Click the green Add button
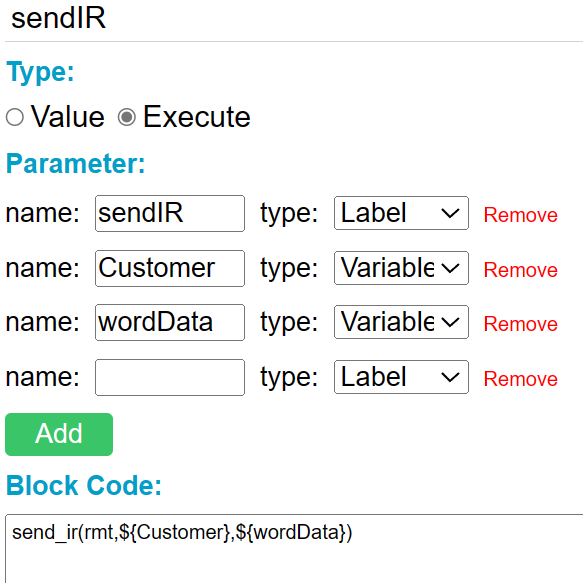This screenshot has height=583, width=583. 59,434
